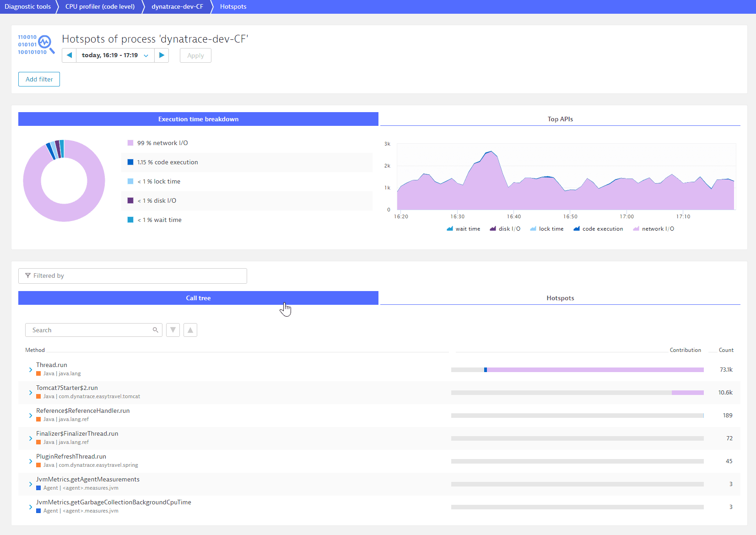Click the CPU profiler hotspots logo icon
The height and width of the screenshot is (535, 756).
click(36, 44)
